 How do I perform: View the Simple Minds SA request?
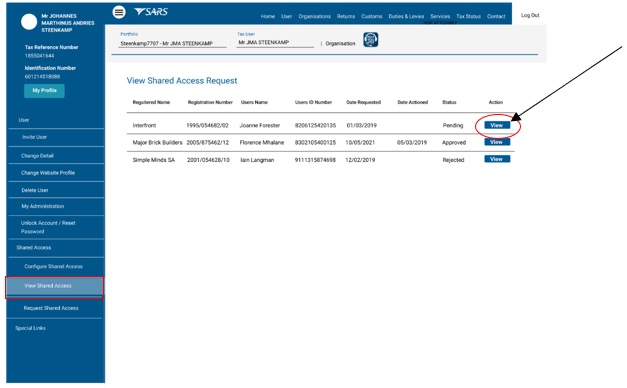[497, 159]
